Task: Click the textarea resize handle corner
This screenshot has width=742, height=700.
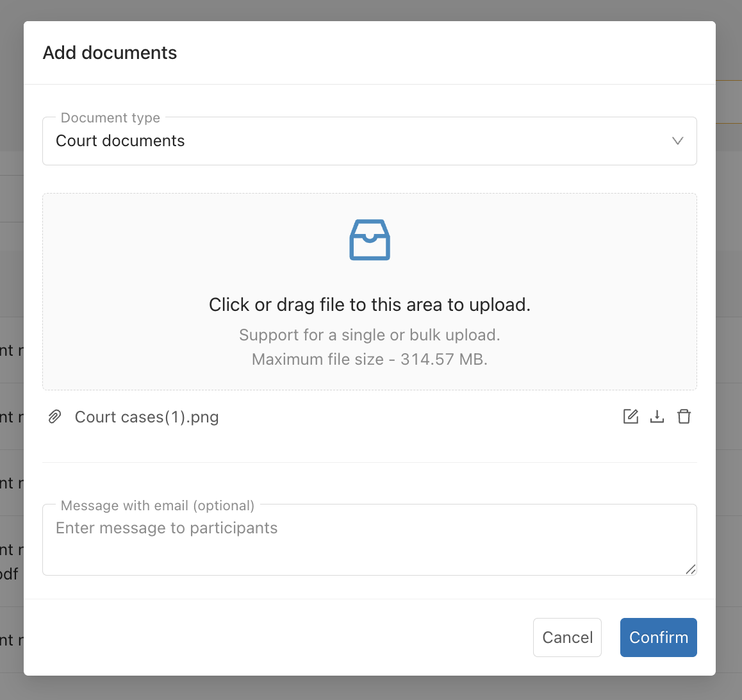Action: (x=691, y=569)
